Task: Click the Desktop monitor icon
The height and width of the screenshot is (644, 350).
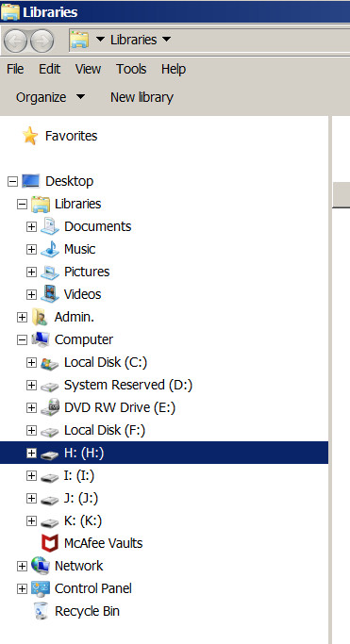Action: (31, 181)
